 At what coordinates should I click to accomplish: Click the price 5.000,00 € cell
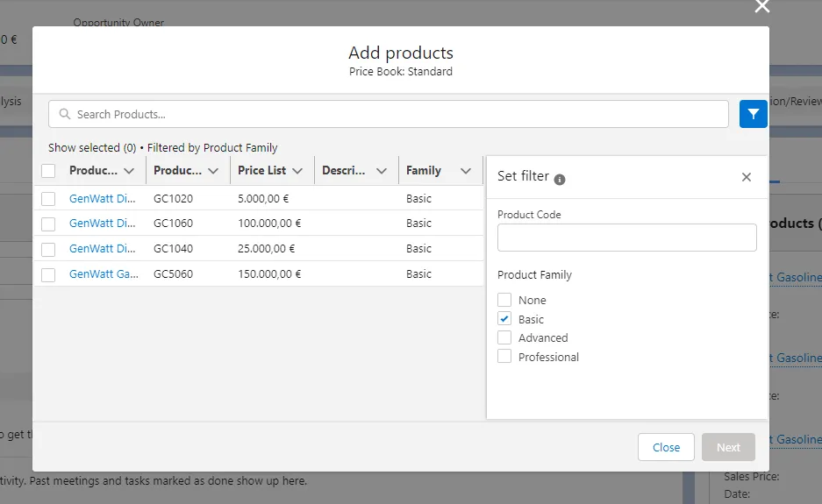coord(263,199)
